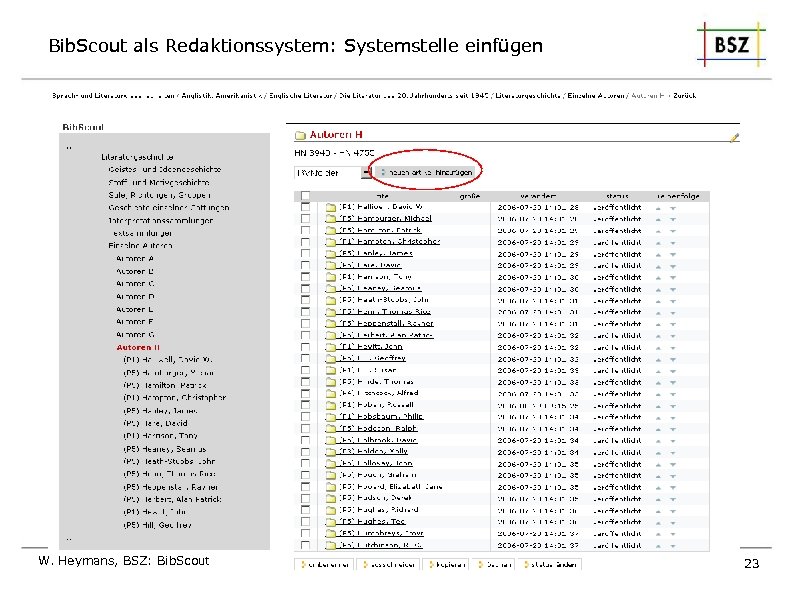
Task: Select 'Autoren H' in the sidebar tree
Action: [x=138, y=347]
